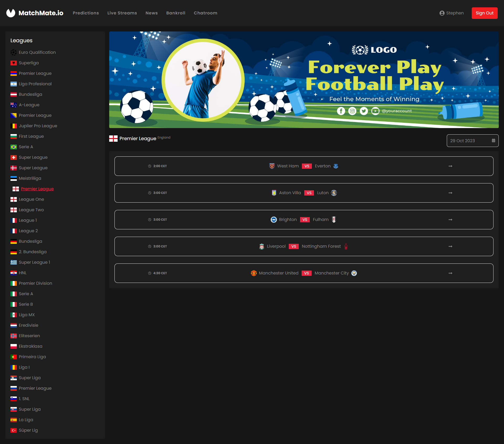Screen dimensions: 504x444
Task: Click the MatchMate.io logo icon
Action: [x=11, y=13]
